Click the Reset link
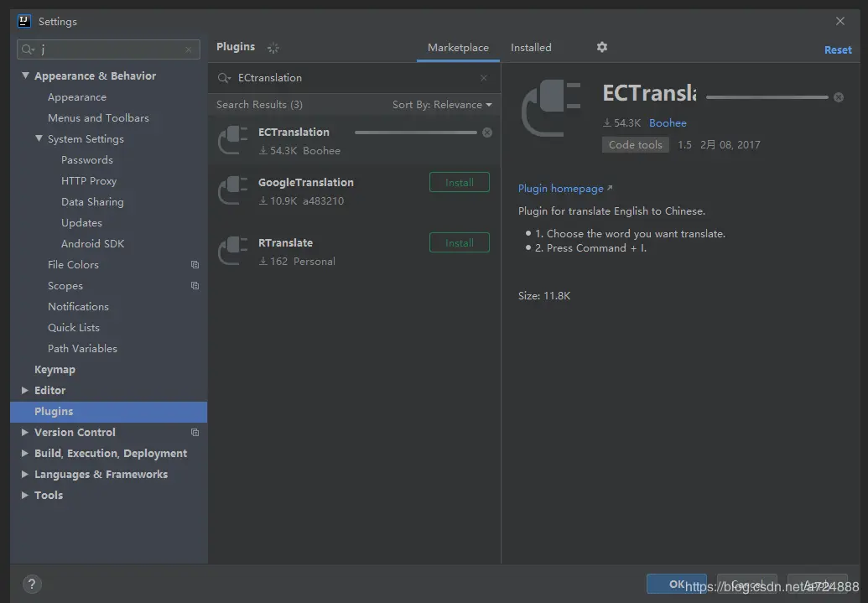This screenshot has height=603, width=868. click(x=838, y=49)
